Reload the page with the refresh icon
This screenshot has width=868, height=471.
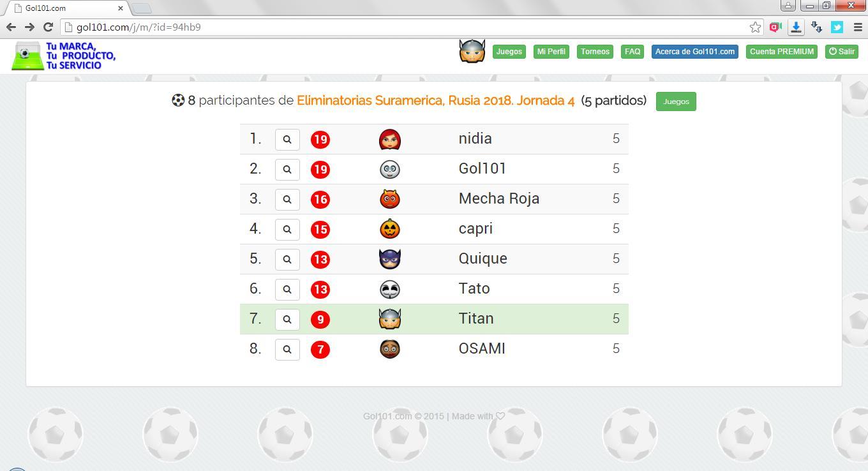click(x=48, y=27)
